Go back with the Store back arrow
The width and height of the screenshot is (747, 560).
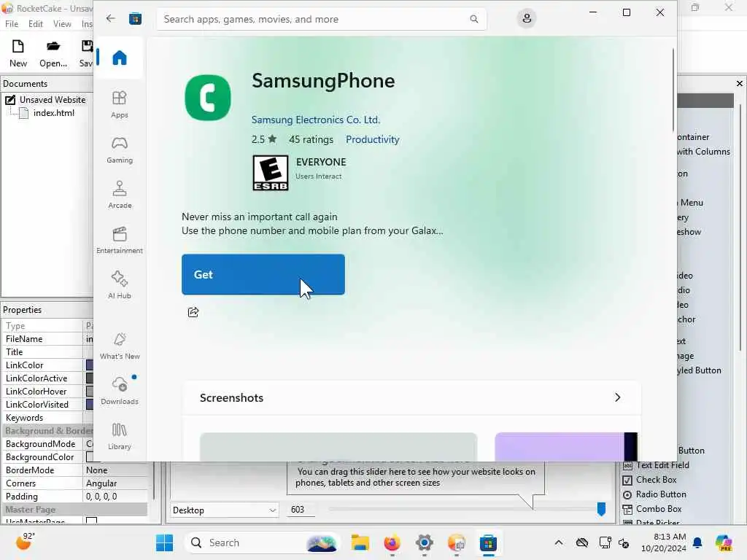tap(111, 18)
